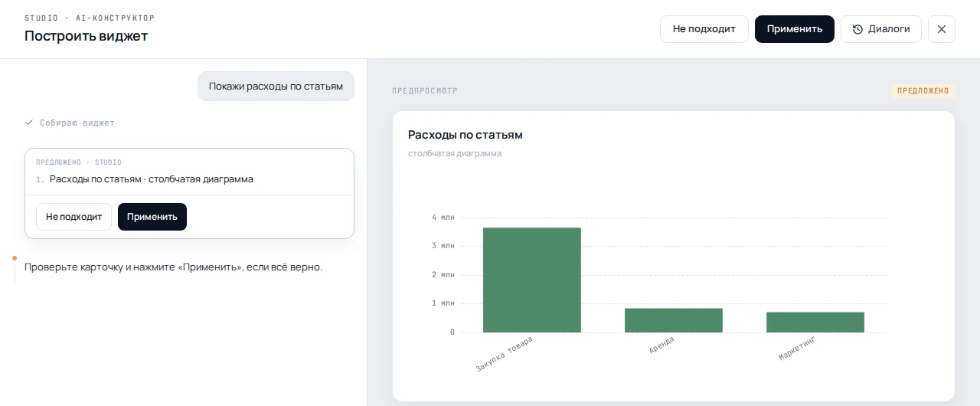The height and width of the screenshot is (406, 980).
Task: Click the "Маркетинг" bar in the chart
Action: click(815, 322)
